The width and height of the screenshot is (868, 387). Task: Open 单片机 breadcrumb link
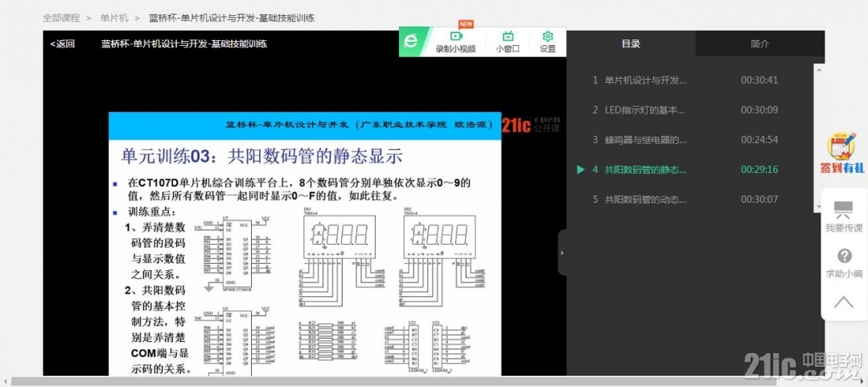tap(114, 18)
